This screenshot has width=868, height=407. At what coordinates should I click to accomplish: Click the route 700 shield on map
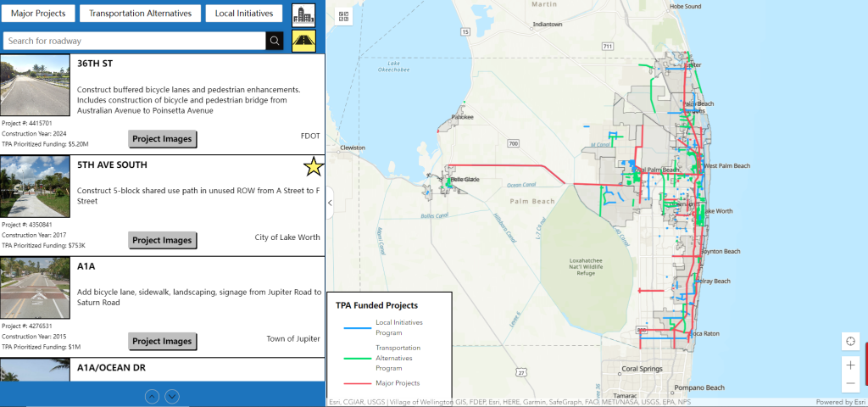(x=513, y=143)
